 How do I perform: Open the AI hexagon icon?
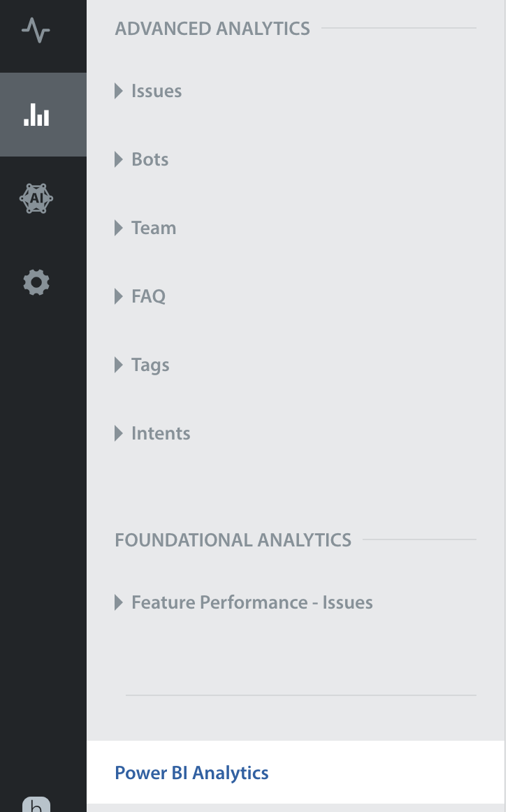click(x=36, y=198)
